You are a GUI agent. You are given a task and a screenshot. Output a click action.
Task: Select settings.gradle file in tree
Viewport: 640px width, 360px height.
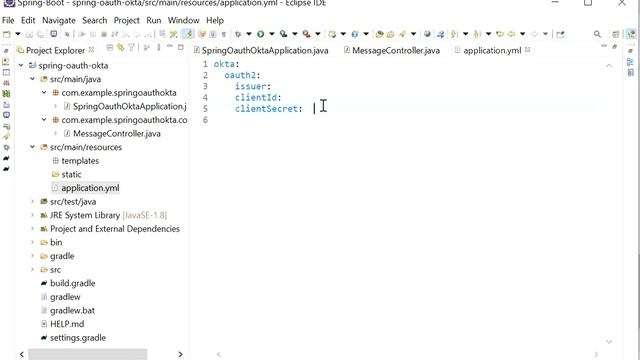coord(78,338)
